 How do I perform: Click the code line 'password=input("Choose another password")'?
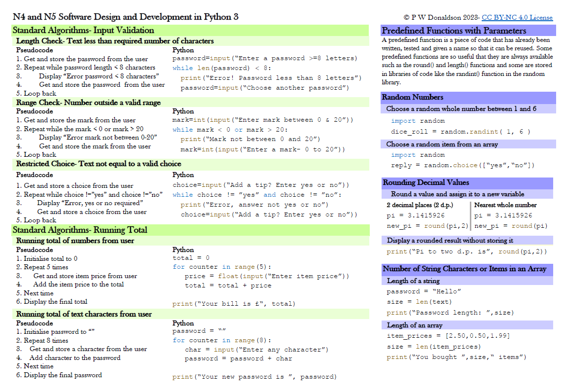264,88
